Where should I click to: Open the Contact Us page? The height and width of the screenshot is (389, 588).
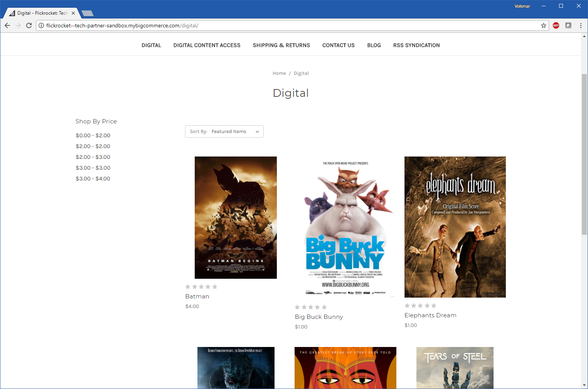click(x=338, y=45)
